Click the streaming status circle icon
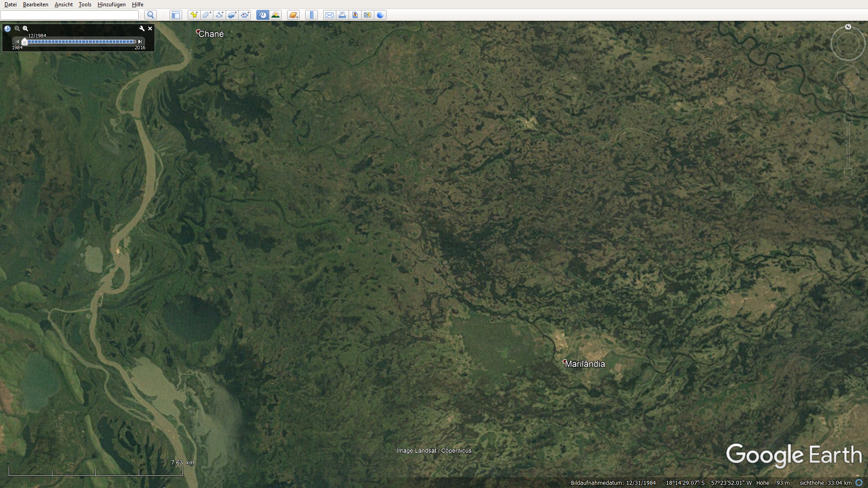868x488 pixels. 859,483
